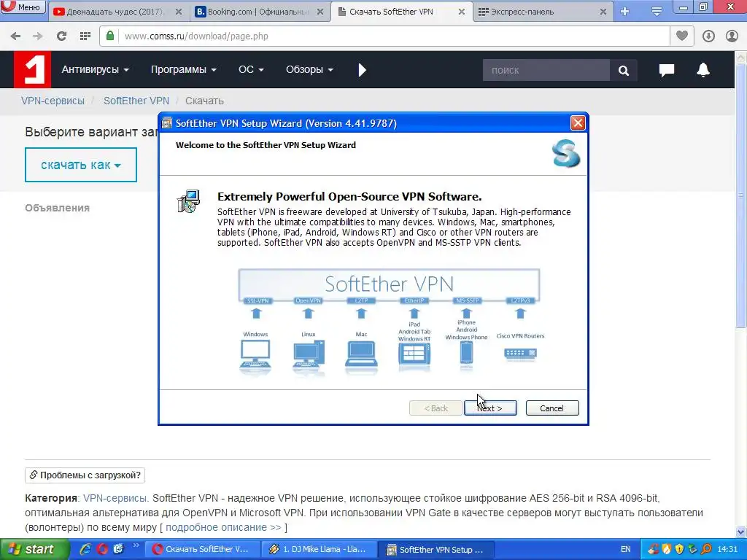
Task: Expand the Антивирусы menu
Action: point(96,69)
